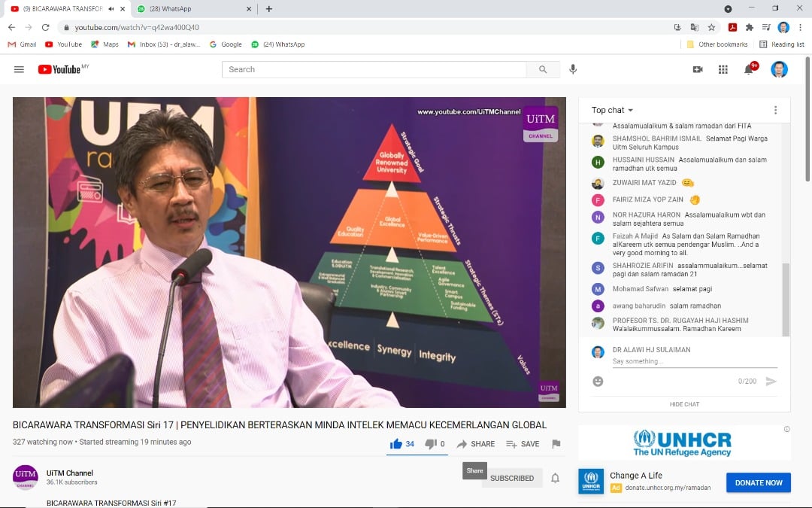This screenshot has height=508, width=812.
Task: Open account avatar menu in YouTube header
Action: (x=779, y=69)
